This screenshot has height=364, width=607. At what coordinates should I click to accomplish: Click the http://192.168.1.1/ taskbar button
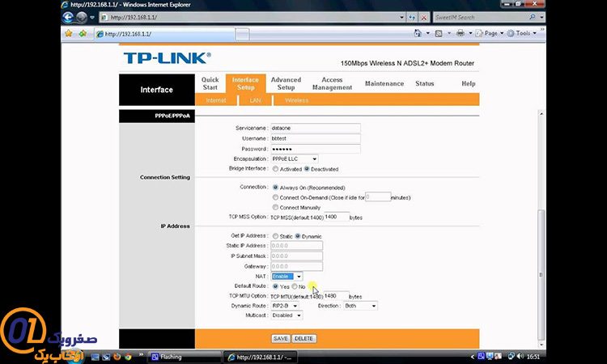(x=261, y=358)
